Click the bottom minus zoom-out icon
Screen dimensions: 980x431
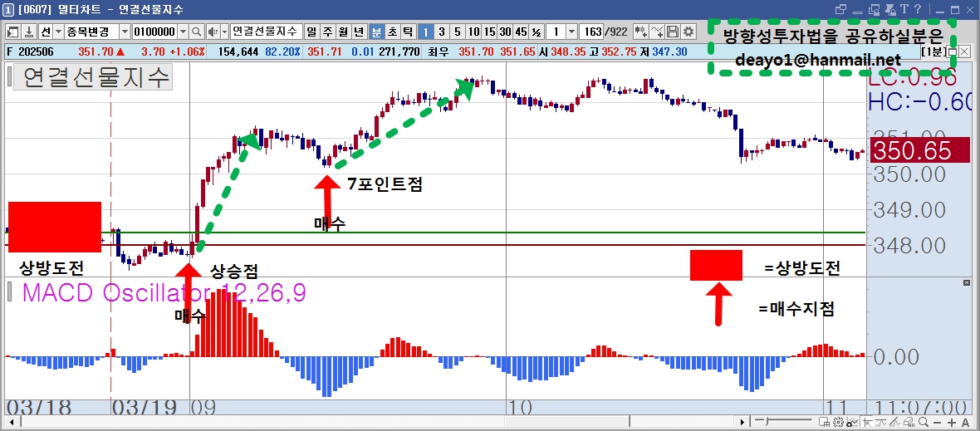pyautogui.click(x=937, y=423)
